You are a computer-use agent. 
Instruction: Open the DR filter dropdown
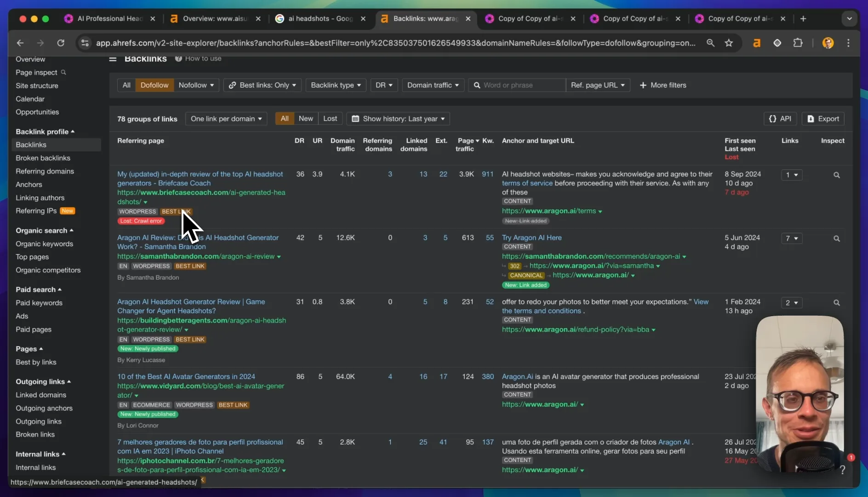tap(384, 85)
